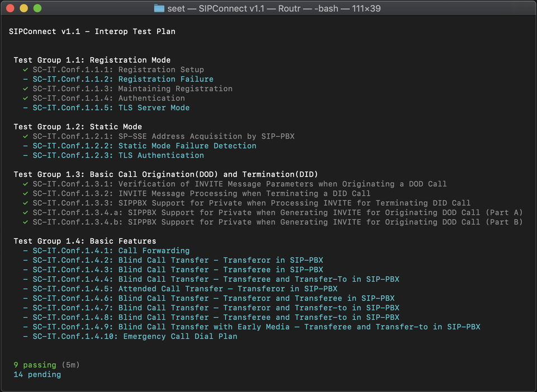The image size is (537, 392).
Task: Click 'SC-IT.Conf.1.1.2: Registration Failure' pending line
Action: pyautogui.click(x=123, y=79)
